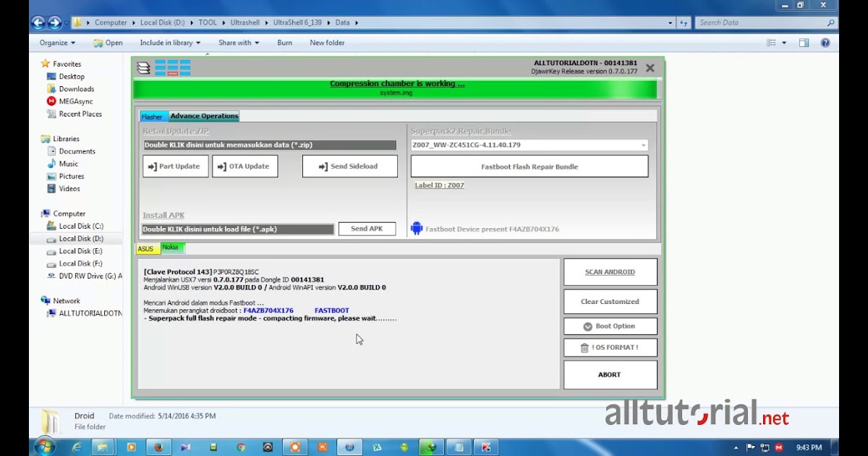868x456 pixels.
Task: Click the Action Center flag in tray
Action: 751,447
